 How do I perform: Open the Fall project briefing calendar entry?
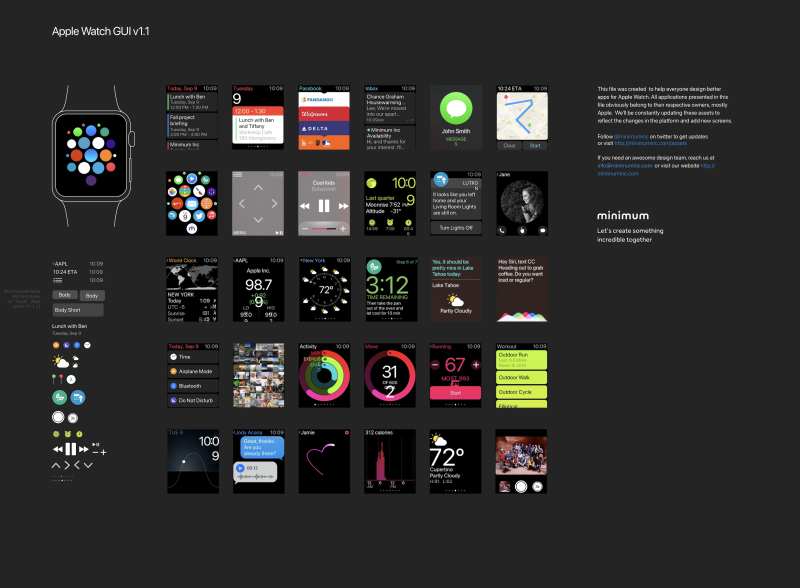[x=192, y=126]
